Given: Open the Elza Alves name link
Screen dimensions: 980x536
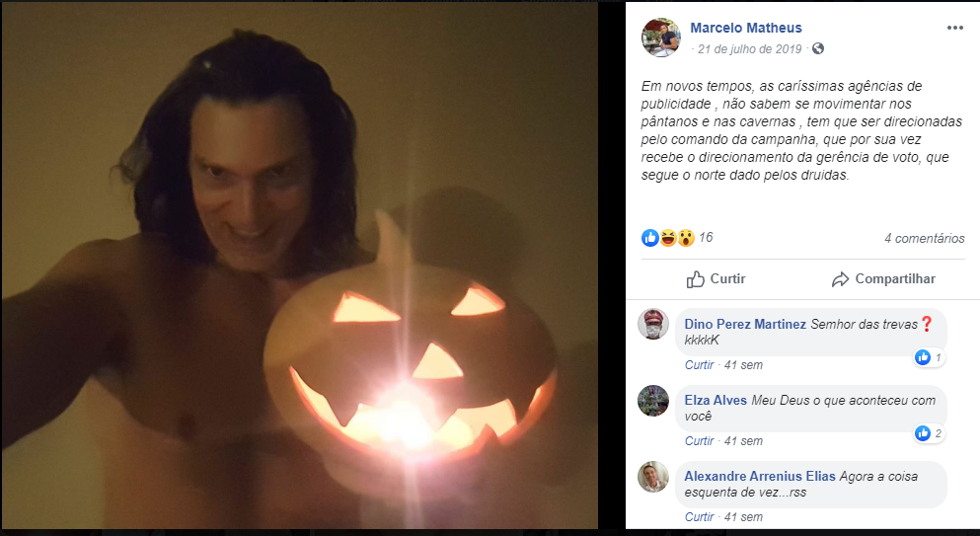Looking at the screenshot, I should [716, 401].
